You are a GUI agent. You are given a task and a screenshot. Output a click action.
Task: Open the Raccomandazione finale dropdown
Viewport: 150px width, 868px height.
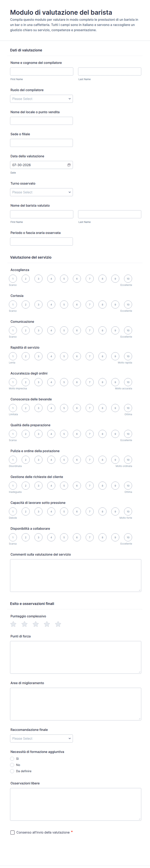point(41,738)
